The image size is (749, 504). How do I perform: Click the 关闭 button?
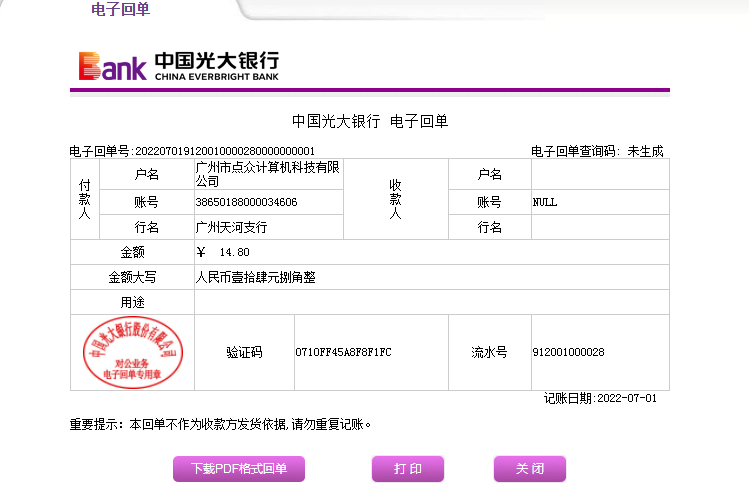point(529,468)
